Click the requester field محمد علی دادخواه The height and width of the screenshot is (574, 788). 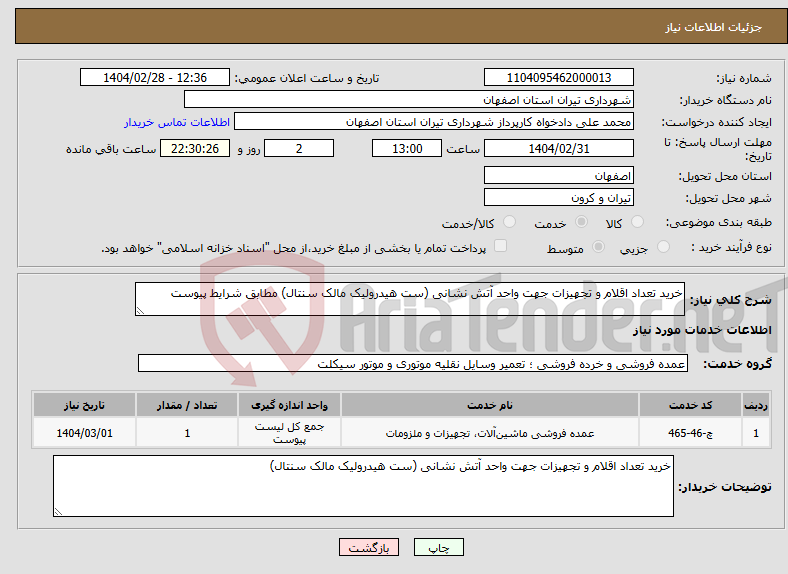click(x=434, y=122)
